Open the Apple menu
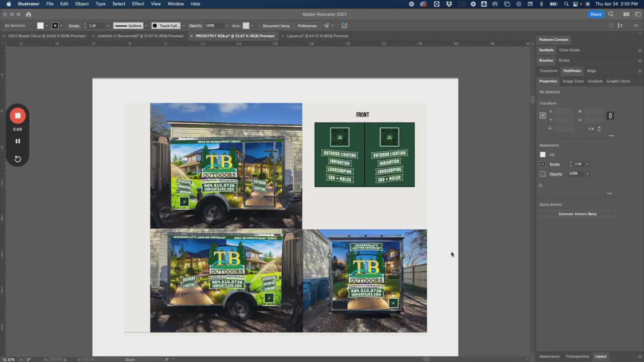The height and width of the screenshot is (362, 644). click(9, 4)
